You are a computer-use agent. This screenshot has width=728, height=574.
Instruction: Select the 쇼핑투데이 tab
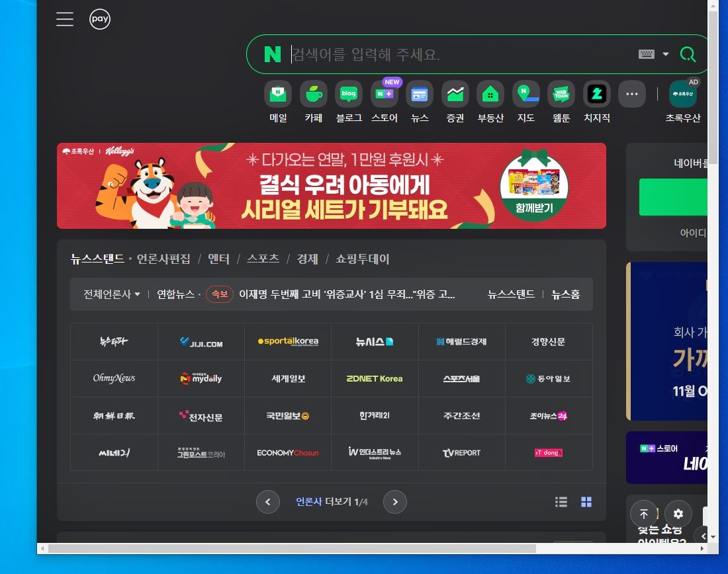click(363, 259)
